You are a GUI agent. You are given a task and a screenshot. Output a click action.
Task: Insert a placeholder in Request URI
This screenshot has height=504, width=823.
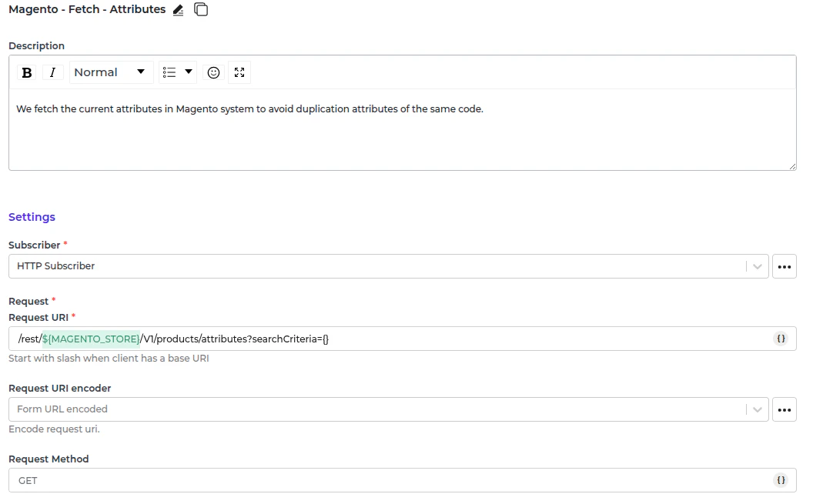pyautogui.click(x=781, y=339)
